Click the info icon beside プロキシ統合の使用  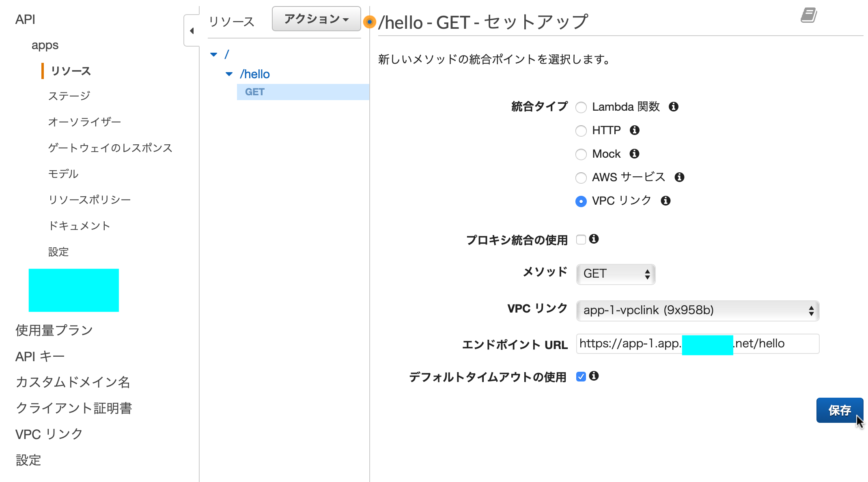coord(594,239)
